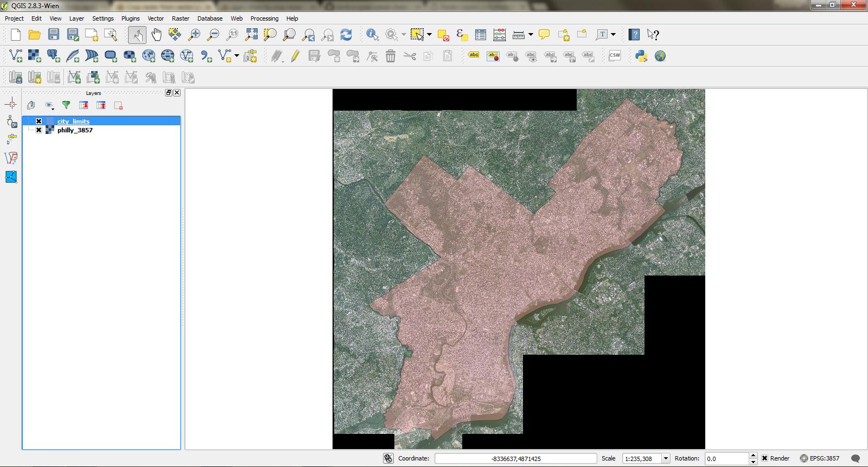Add a WMS/WMTS layer

tap(149, 56)
